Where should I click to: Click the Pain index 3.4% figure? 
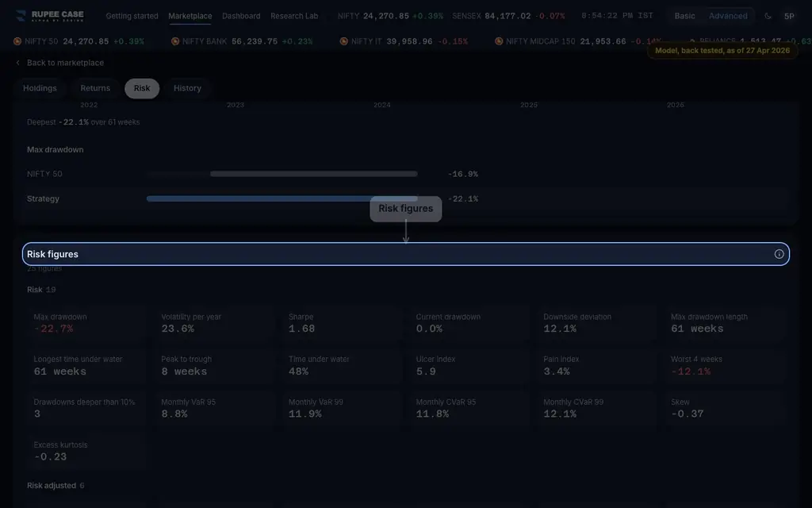596,366
